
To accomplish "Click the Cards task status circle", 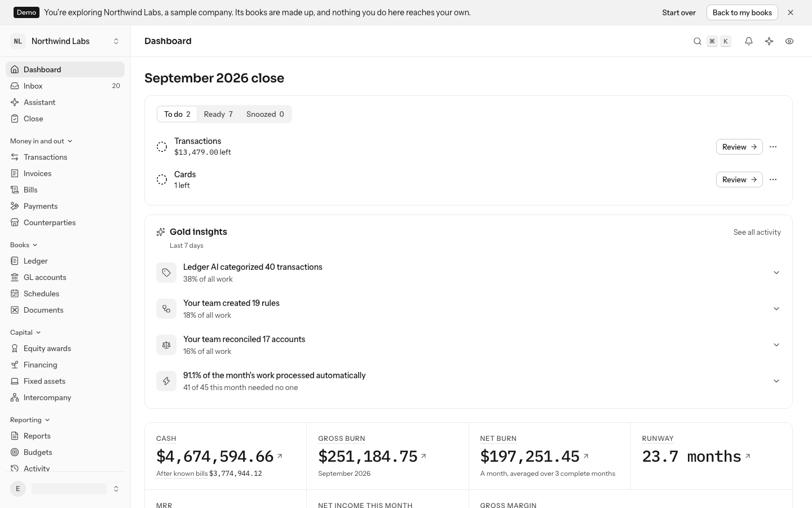I will click(162, 179).
